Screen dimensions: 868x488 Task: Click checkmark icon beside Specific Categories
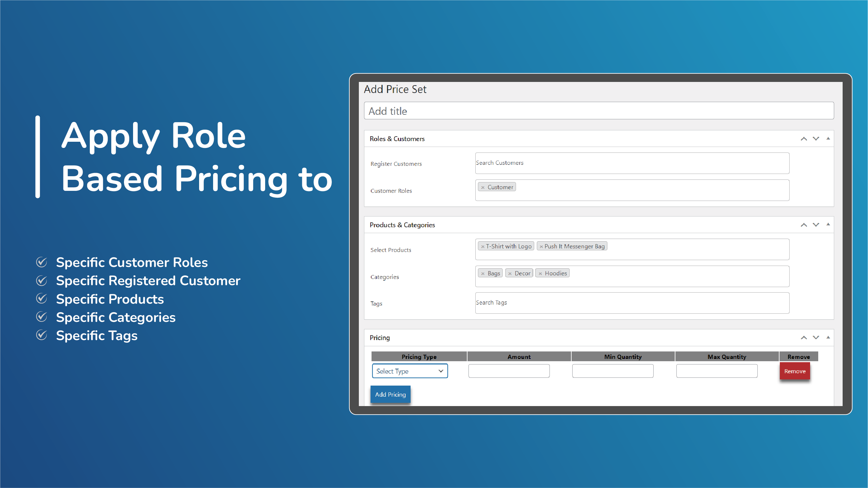[x=41, y=317]
